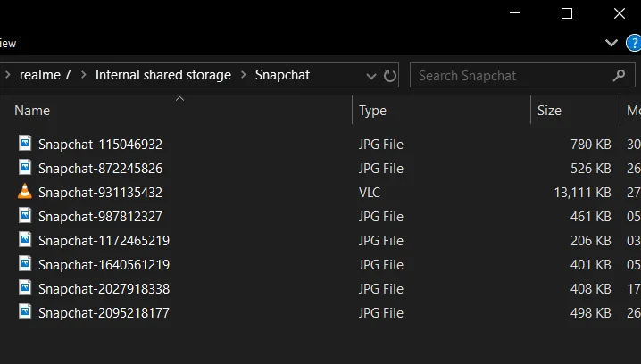Click the 408 KB size cell
The width and height of the screenshot is (641, 364).
coord(591,289)
